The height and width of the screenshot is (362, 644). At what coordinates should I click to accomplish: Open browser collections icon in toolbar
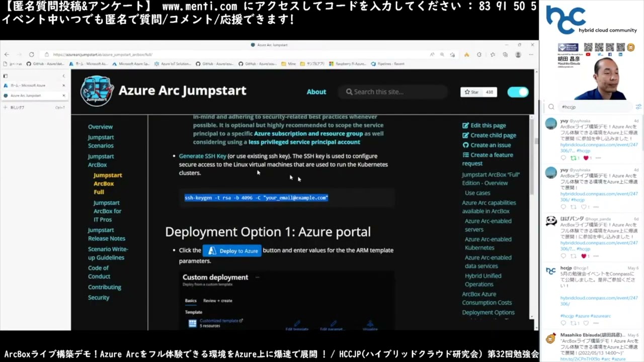pyautogui.click(x=505, y=54)
